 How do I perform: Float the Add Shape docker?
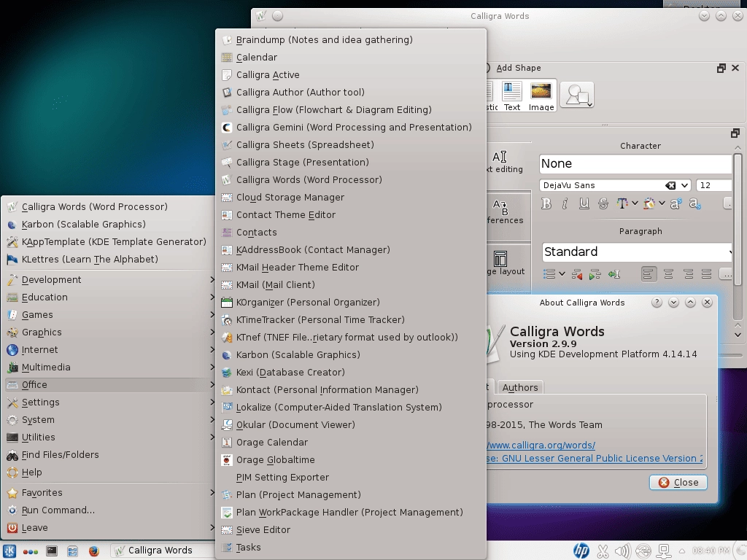pyautogui.click(x=721, y=68)
